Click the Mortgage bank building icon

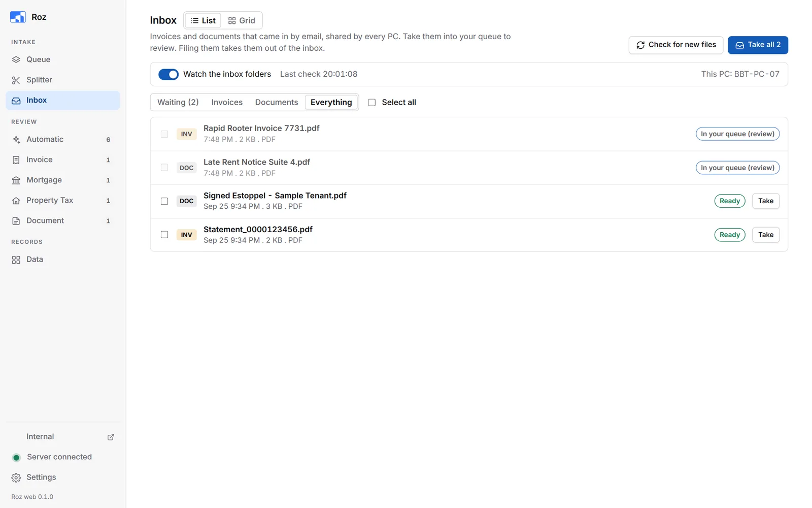[x=16, y=180]
